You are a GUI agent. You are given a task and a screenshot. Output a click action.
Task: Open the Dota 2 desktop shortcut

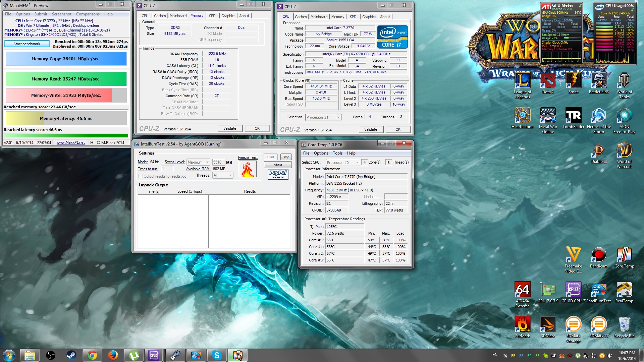[548, 81]
